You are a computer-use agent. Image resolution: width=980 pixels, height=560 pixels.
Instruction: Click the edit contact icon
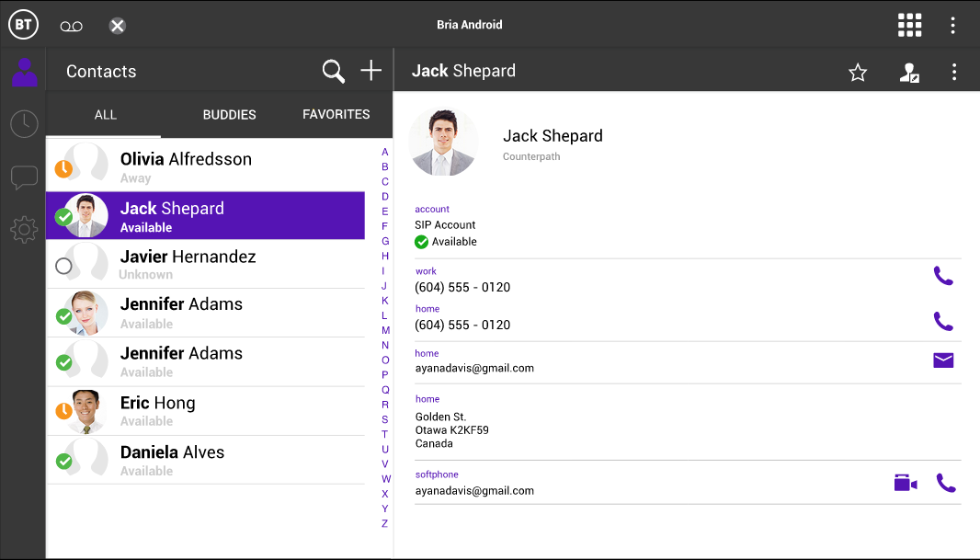[x=908, y=73]
